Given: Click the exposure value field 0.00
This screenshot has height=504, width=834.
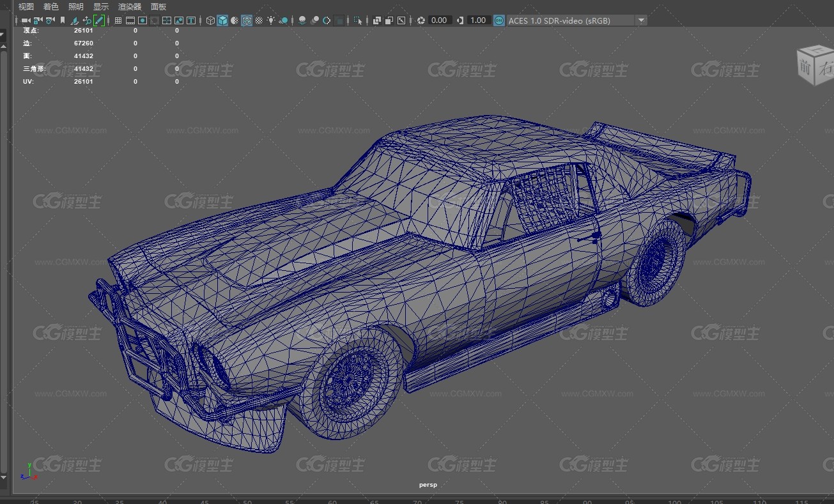Looking at the screenshot, I should click(440, 20).
